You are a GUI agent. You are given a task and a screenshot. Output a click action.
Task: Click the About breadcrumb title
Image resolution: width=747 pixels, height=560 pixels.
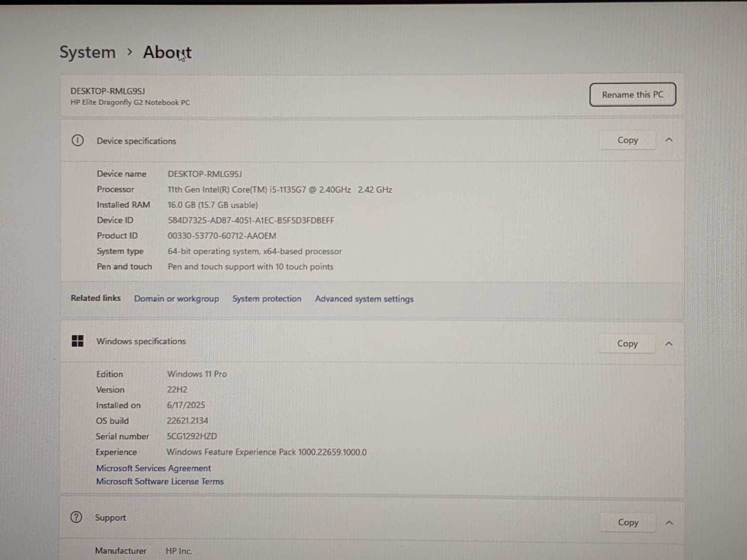tap(167, 52)
